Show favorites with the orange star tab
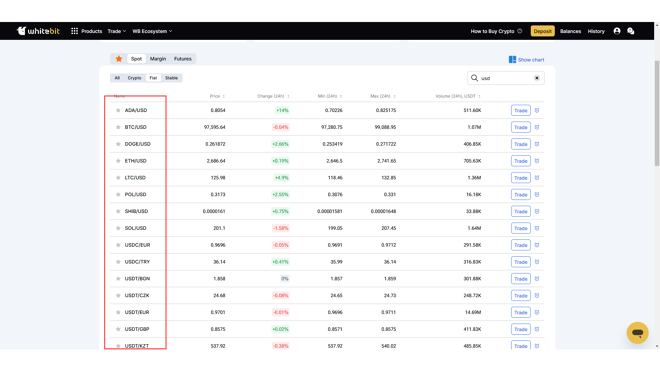This screenshot has height=371, width=660. click(119, 59)
